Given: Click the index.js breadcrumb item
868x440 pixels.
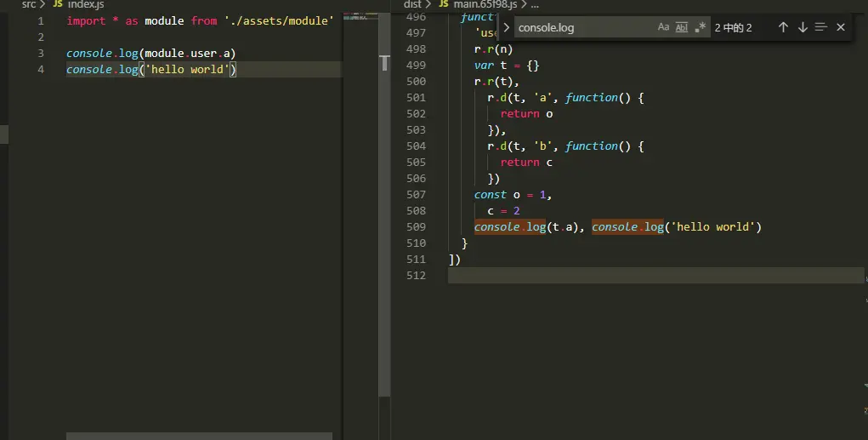Looking at the screenshot, I should [x=86, y=4].
